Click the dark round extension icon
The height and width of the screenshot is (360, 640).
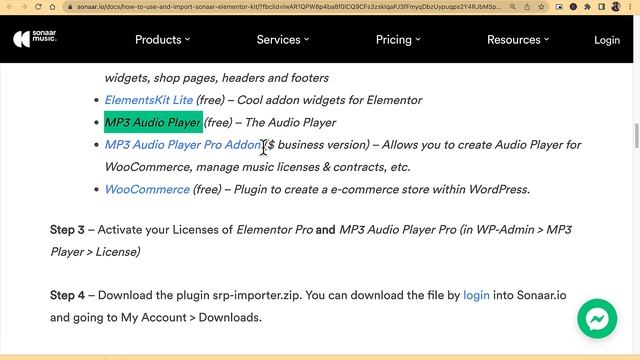[573, 7]
